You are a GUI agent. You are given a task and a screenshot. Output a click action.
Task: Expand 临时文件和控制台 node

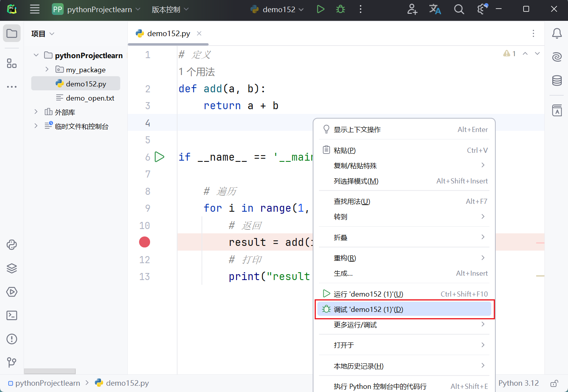[x=36, y=126]
